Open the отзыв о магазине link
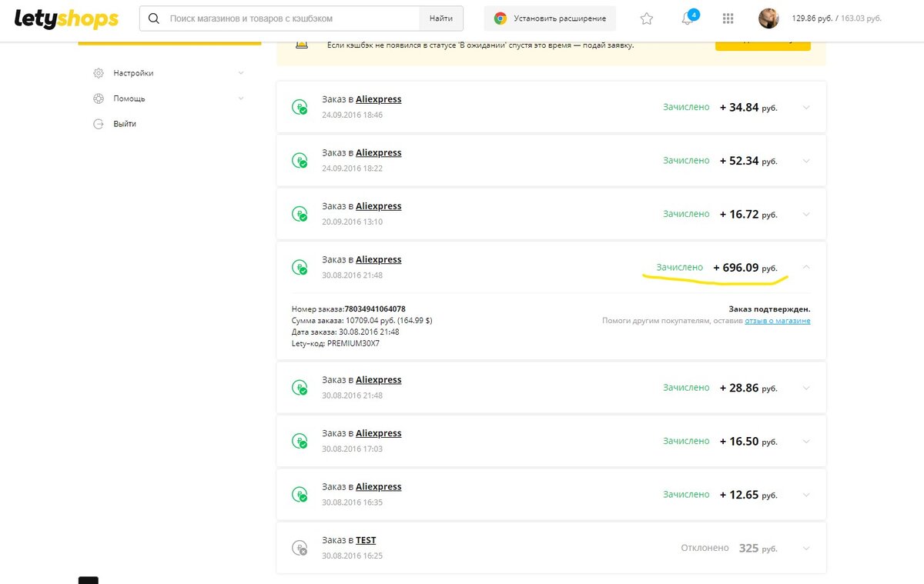 777,321
